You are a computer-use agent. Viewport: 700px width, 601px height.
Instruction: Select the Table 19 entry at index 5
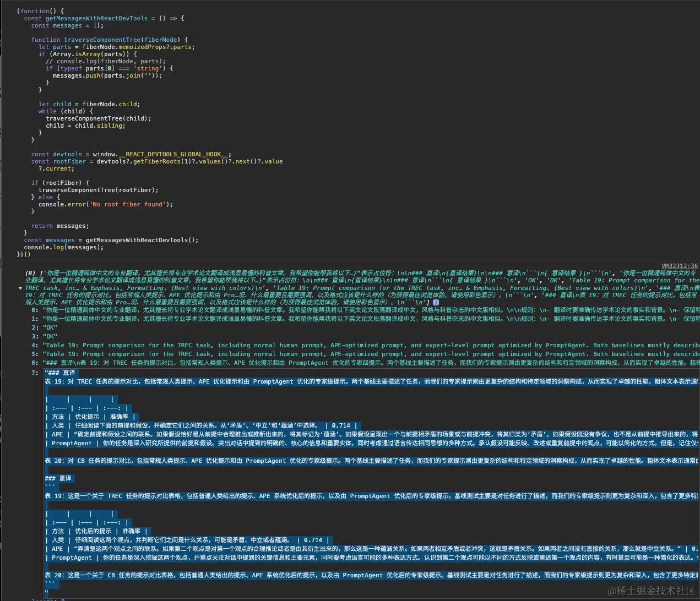pyautogui.click(x=366, y=354)
